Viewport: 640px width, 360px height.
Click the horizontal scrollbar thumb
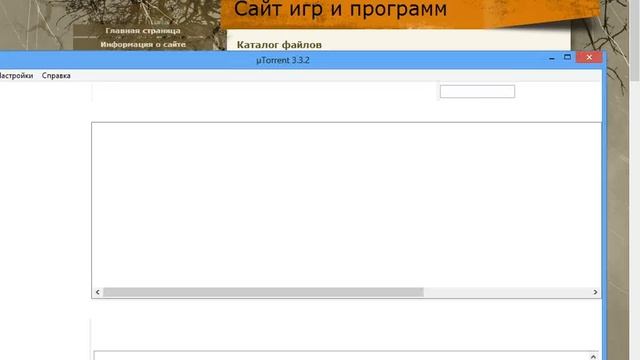pos(263,292)
